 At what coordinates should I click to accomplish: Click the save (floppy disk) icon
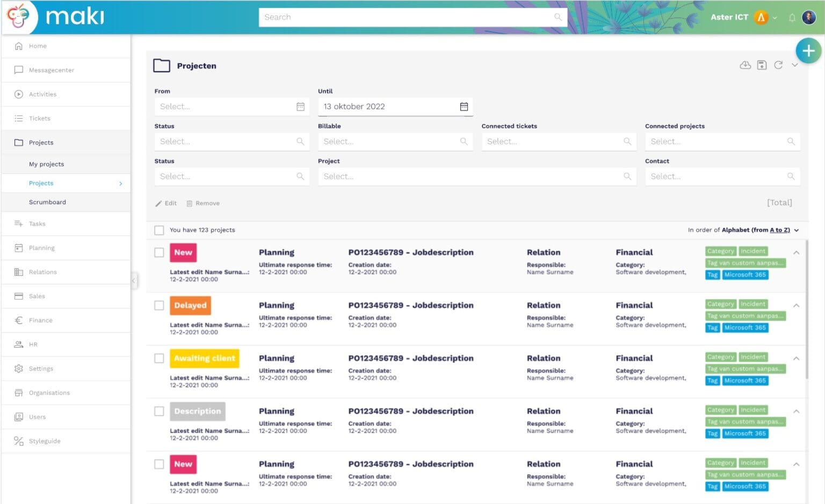click(762, 65)
